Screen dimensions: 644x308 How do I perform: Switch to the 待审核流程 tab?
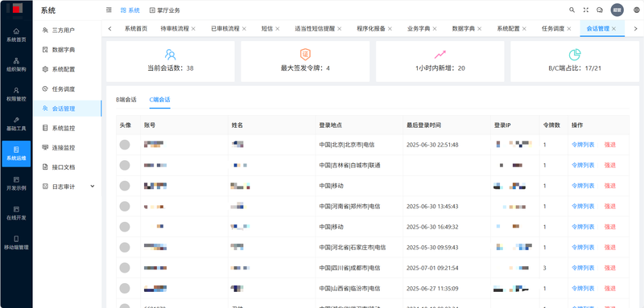pyautogui.click(x=175, y=29)
